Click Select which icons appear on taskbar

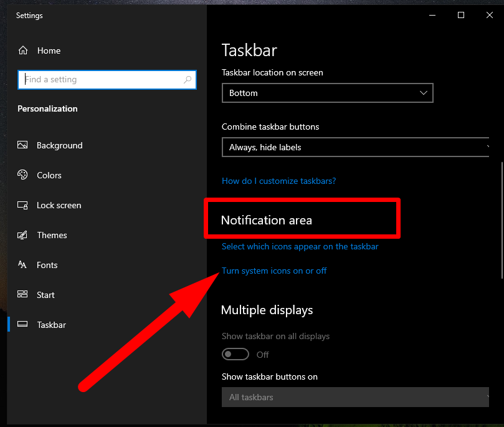coord(300,247)
